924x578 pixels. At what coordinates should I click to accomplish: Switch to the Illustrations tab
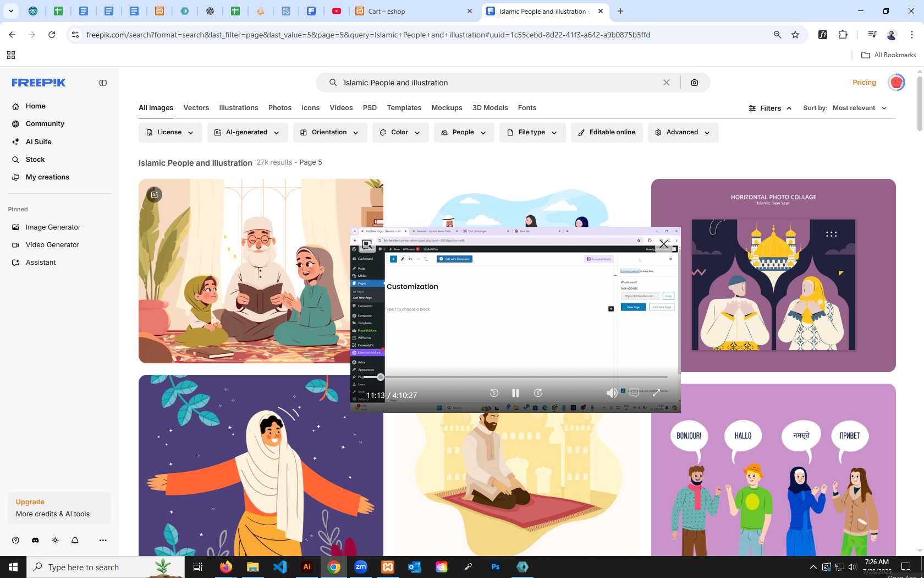pyautogui.click(x=239, y=108)
